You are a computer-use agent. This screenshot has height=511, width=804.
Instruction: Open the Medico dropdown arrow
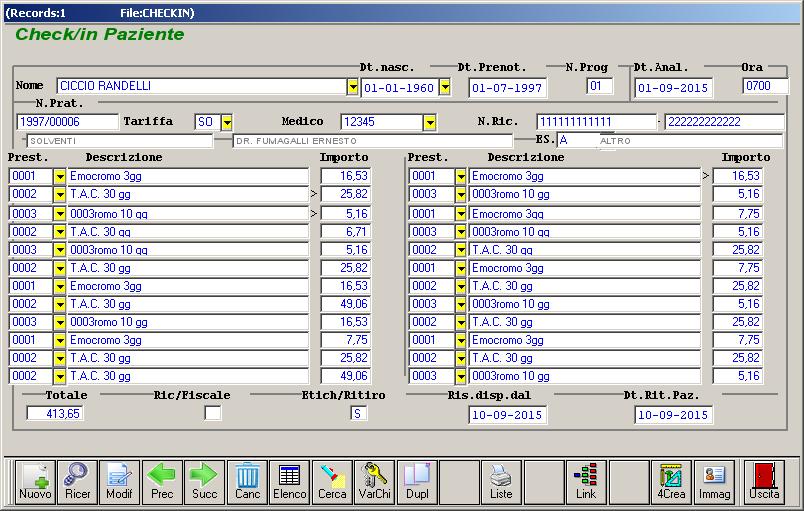coord(430,122)
